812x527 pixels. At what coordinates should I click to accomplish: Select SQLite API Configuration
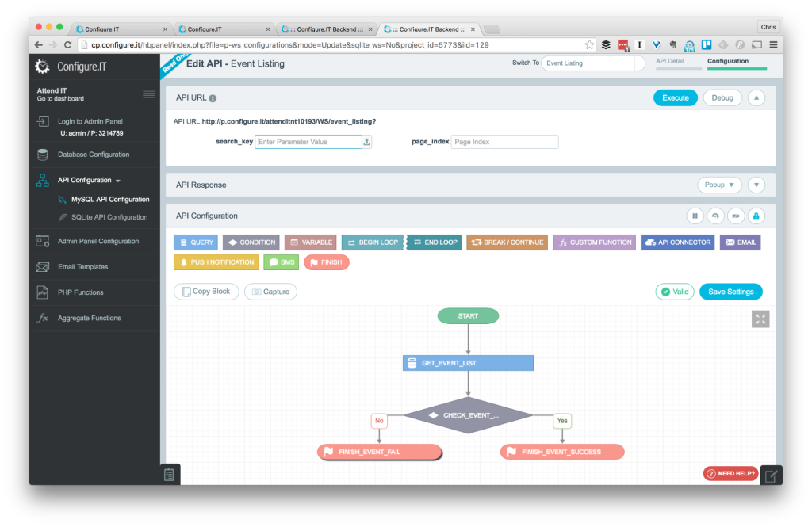click(109, 217)
